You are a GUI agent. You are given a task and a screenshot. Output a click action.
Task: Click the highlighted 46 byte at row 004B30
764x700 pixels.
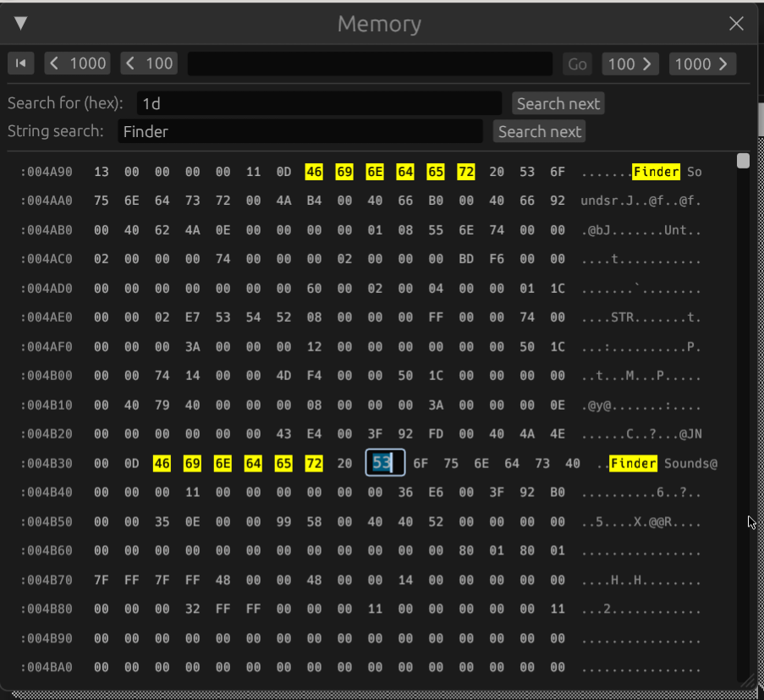coord(162,463)
